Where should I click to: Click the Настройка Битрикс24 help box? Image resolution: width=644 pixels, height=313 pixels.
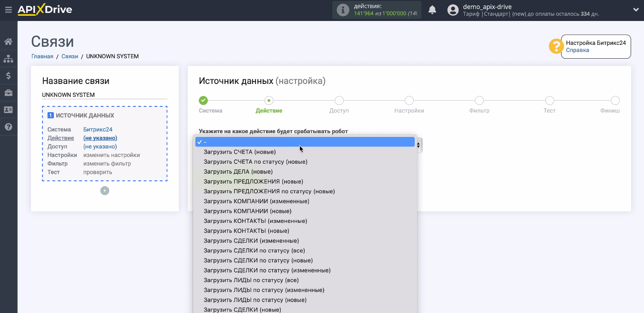click(596, 46)
